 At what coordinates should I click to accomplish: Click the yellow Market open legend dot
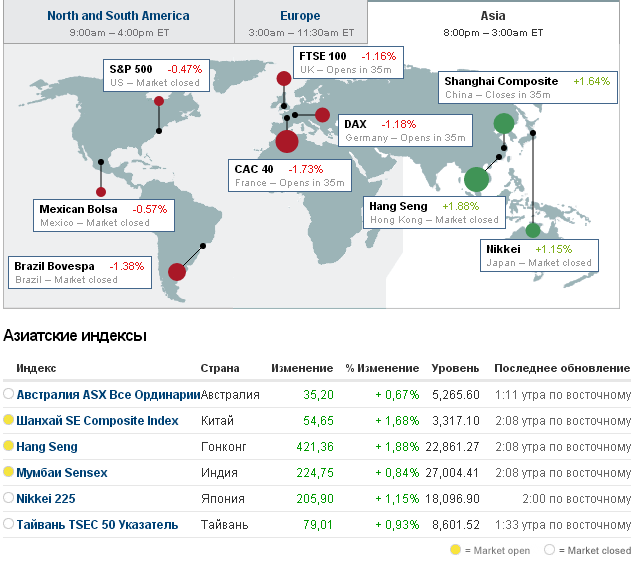[455, 550]
